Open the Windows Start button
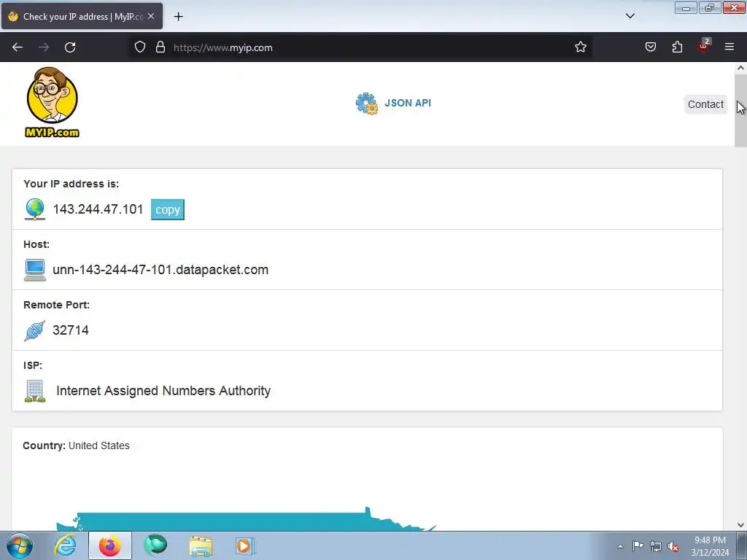Screen dimensions: 747x560 20,545
